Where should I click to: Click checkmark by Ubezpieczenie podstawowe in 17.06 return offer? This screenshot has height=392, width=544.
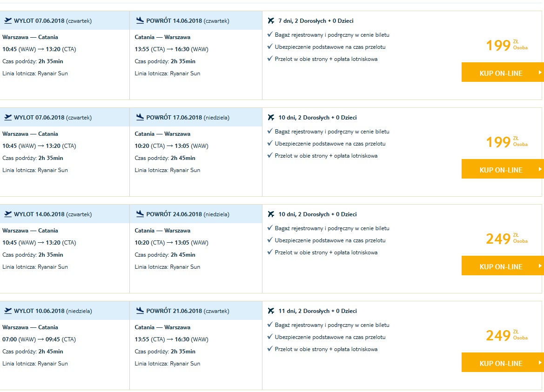[270, 143]
